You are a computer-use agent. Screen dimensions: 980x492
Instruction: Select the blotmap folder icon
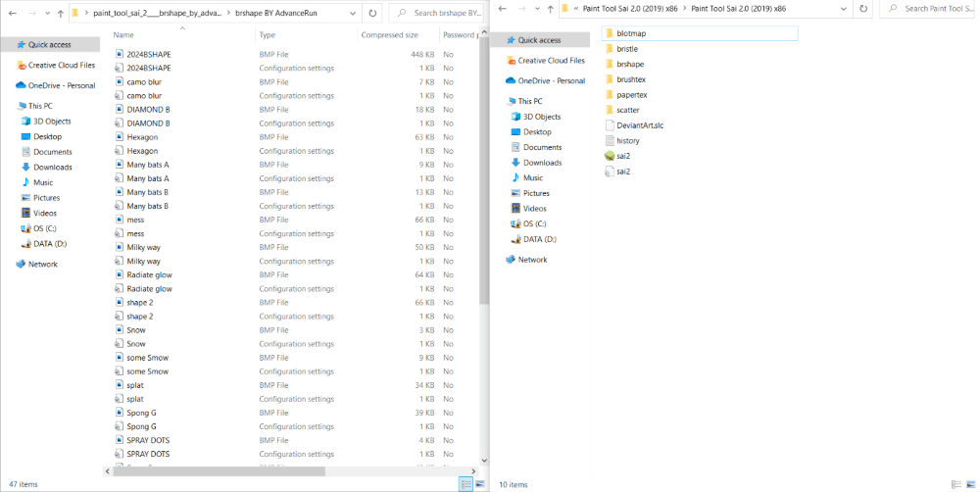610,33
